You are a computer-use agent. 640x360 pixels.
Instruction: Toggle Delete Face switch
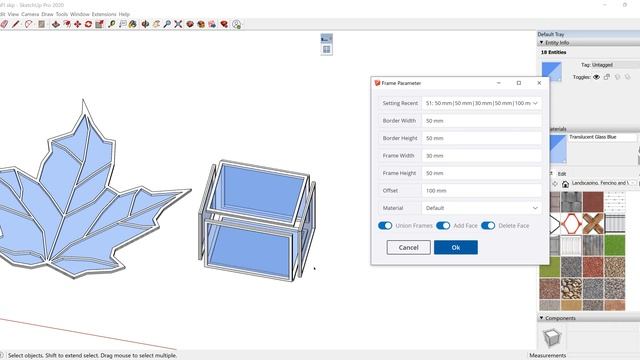pyautogui.click(x=488, y=226)
